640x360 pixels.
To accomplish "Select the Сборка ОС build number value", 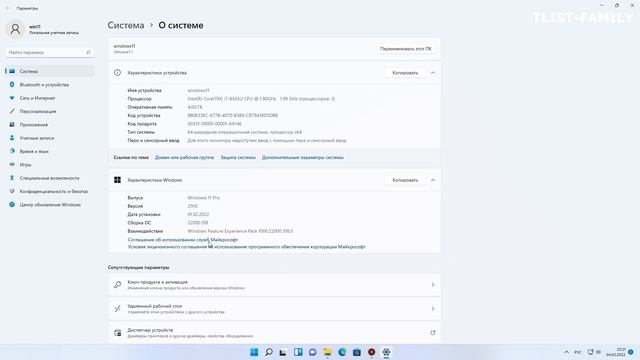I will [x=198, y=222].
